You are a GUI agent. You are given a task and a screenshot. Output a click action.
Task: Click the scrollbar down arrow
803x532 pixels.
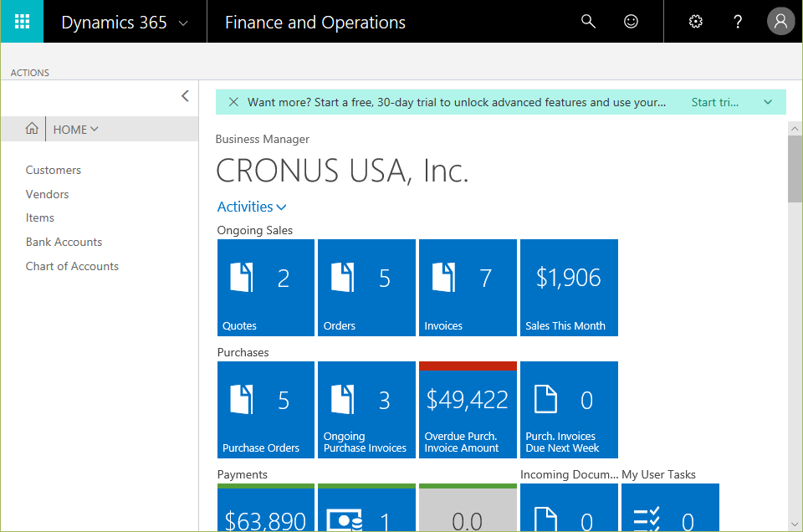(795, 524)
